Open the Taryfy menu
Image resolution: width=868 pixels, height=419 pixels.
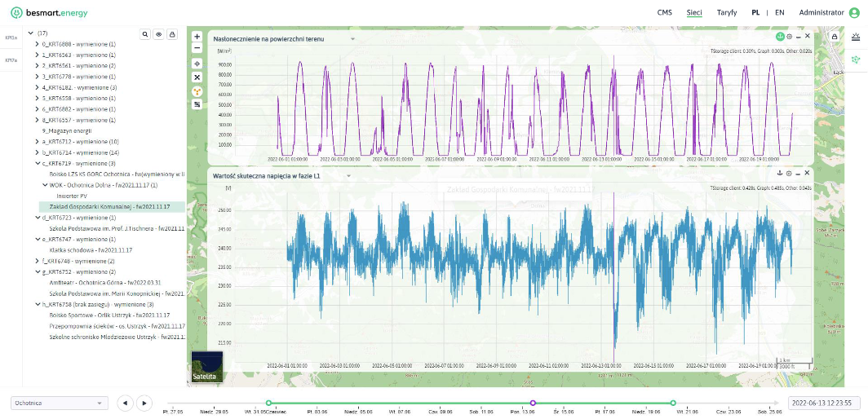pos(726,12)
